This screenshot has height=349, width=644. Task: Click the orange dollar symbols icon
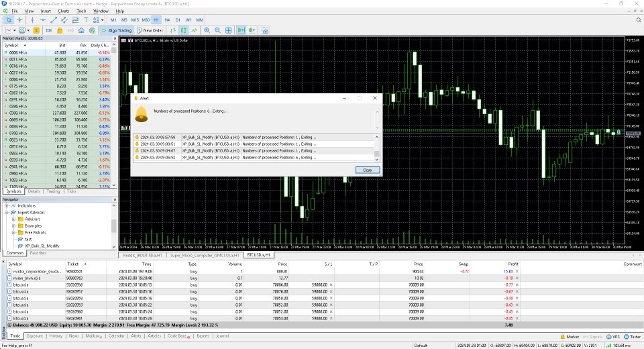click(36, 30)
